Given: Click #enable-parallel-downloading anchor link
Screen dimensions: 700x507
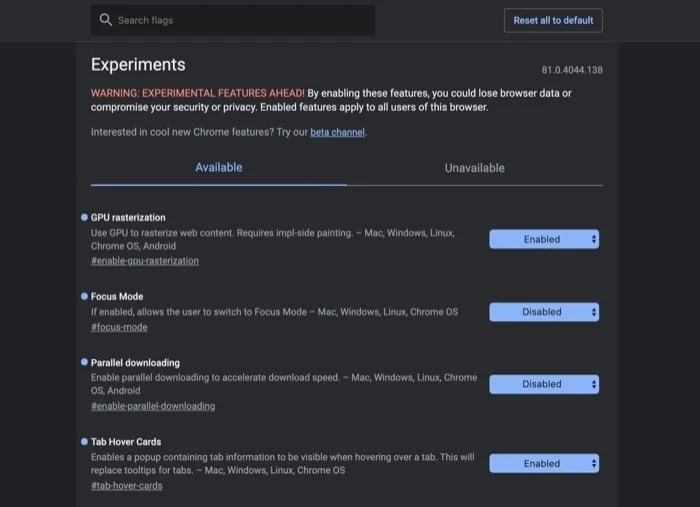Looking at the screenshot, I should point(152,406).
